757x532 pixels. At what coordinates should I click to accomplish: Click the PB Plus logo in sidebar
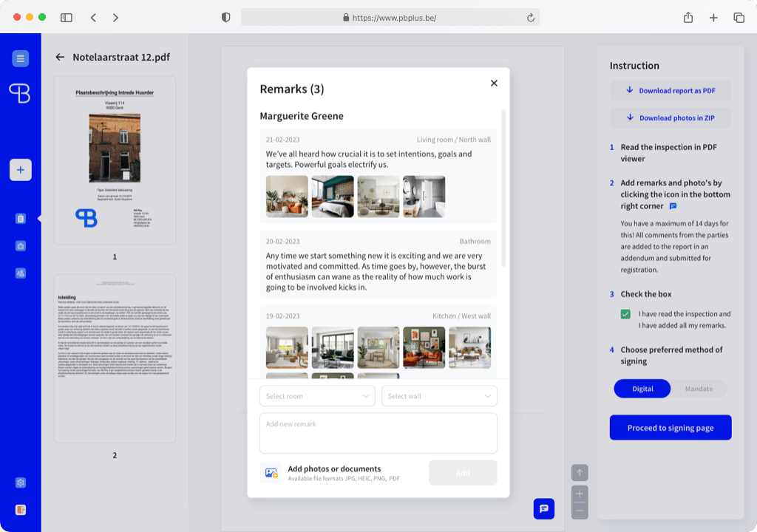(20, 93)
